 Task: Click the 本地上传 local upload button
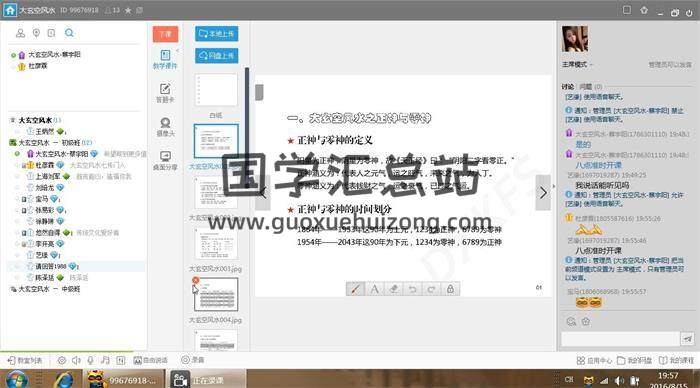click(217, 34)
